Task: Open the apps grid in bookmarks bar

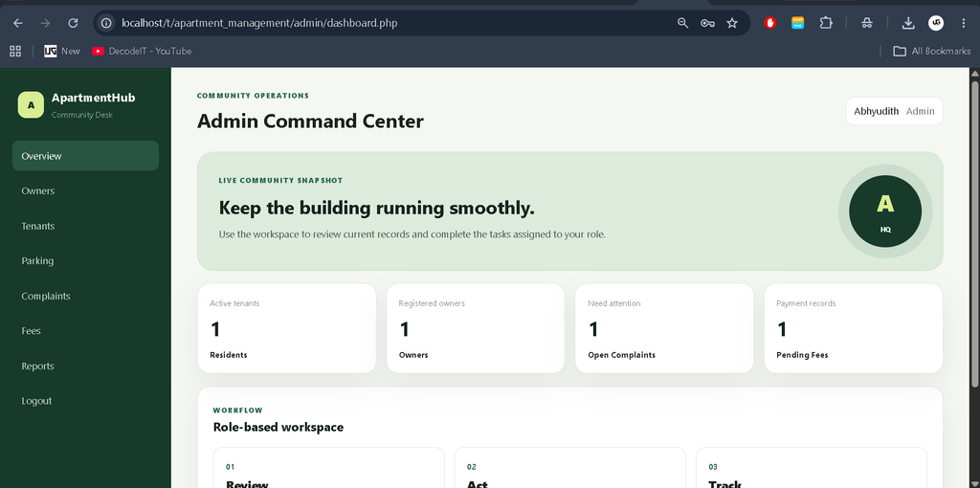Action: (x=15, y=52)
